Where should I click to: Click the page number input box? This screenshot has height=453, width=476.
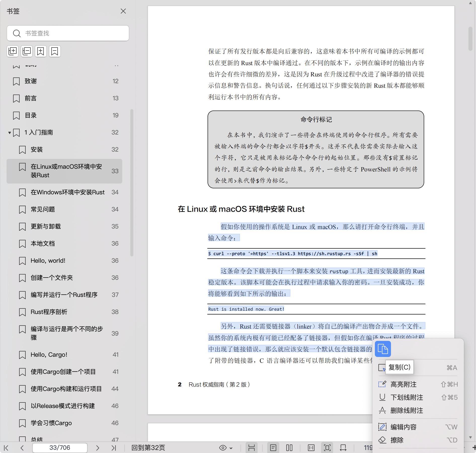(60, 448)
